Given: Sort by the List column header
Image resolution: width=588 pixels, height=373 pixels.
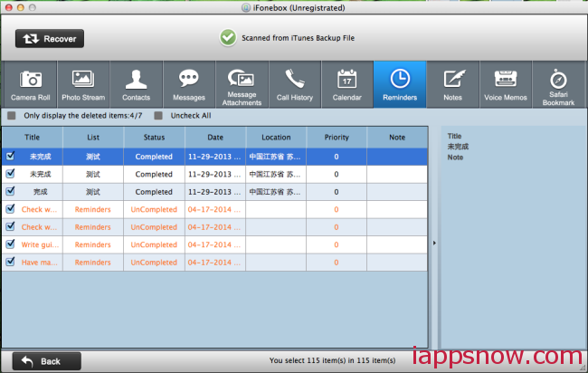Looking at the screenshot, I should pos(93,138).
